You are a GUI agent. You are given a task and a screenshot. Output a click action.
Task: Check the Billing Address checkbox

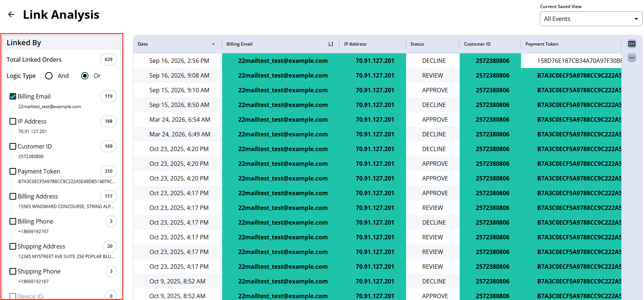(13, 196)
